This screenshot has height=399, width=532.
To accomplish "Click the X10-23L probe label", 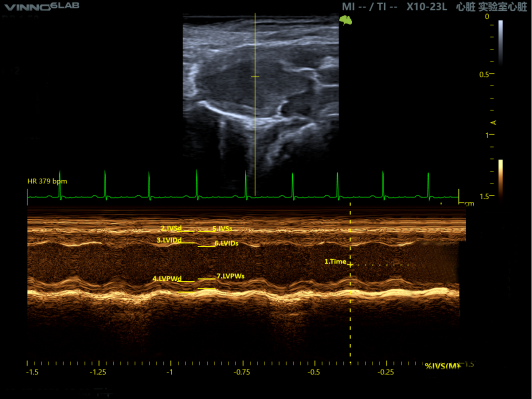I will 427,6.
